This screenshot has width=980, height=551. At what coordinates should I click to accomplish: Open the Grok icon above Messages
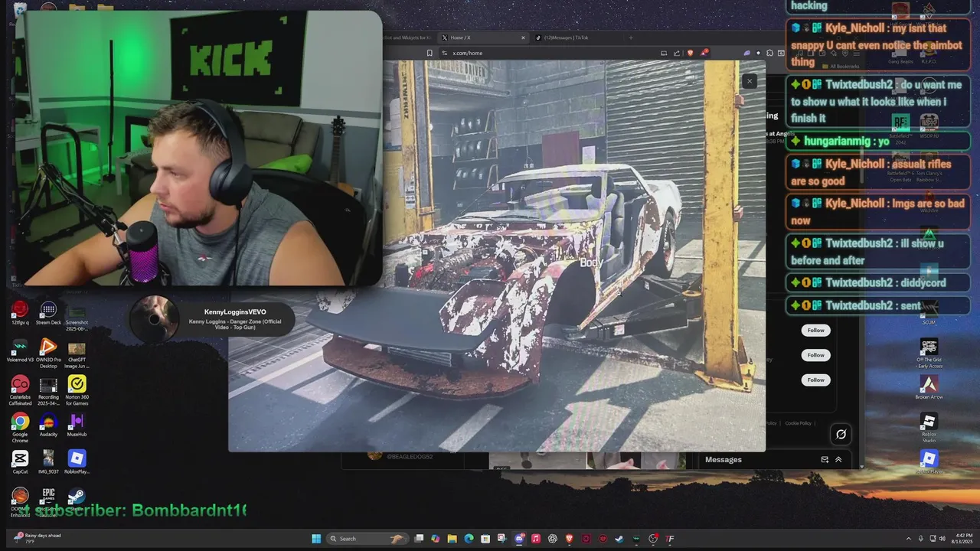tap(841, 434)
